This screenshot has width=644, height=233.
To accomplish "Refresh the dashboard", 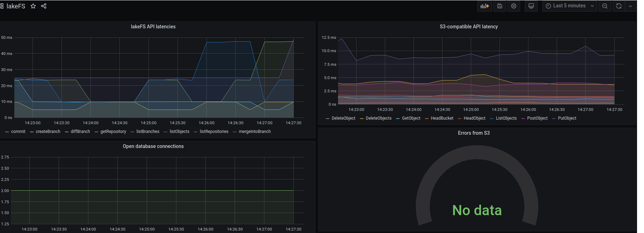I will click(619, 6).
